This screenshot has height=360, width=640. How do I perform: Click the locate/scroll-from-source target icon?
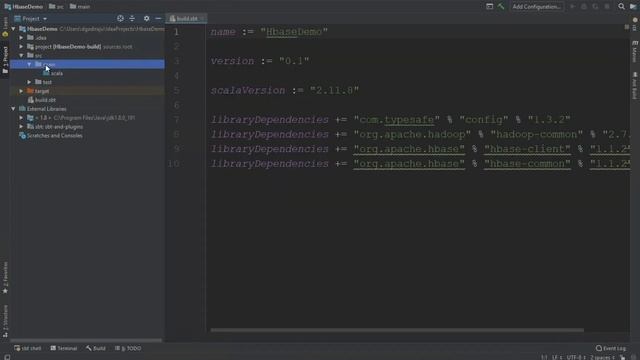pos(120,18)
